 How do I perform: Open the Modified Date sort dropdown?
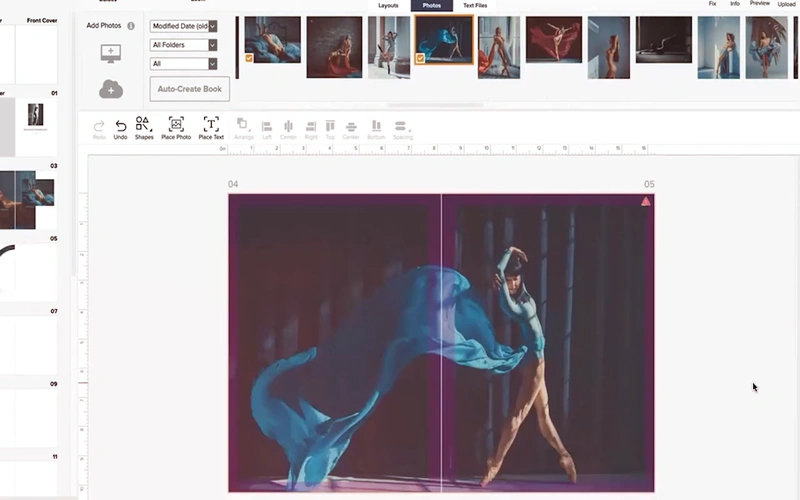click(183, 26)
